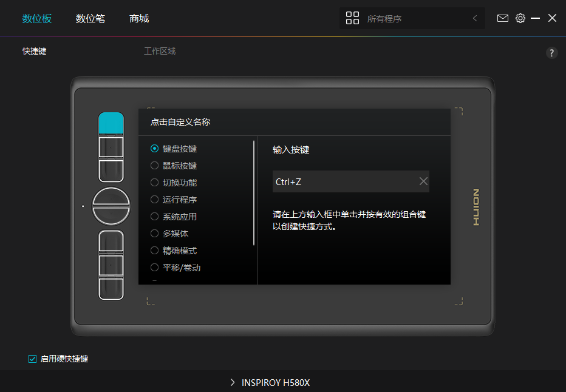Select 精确模式 radio option

pos(154,250)
